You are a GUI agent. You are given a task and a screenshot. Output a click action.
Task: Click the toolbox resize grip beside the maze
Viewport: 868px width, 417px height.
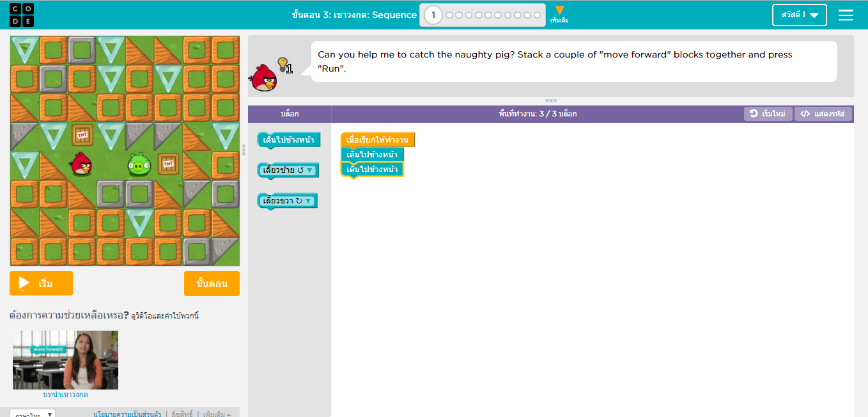click(243, 150)
